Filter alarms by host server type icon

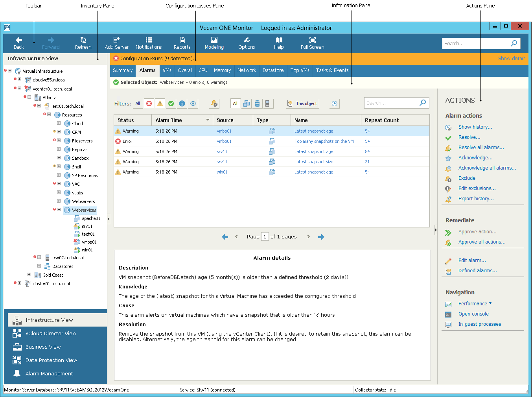pos(267,103)
